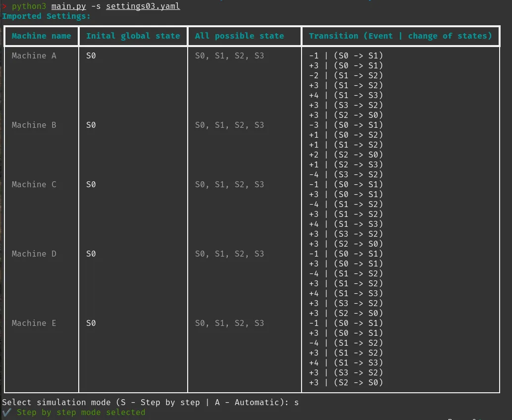Screen dimensions: 512x420
Task: Click the All possible state column header
Action: tap(240, 36)
